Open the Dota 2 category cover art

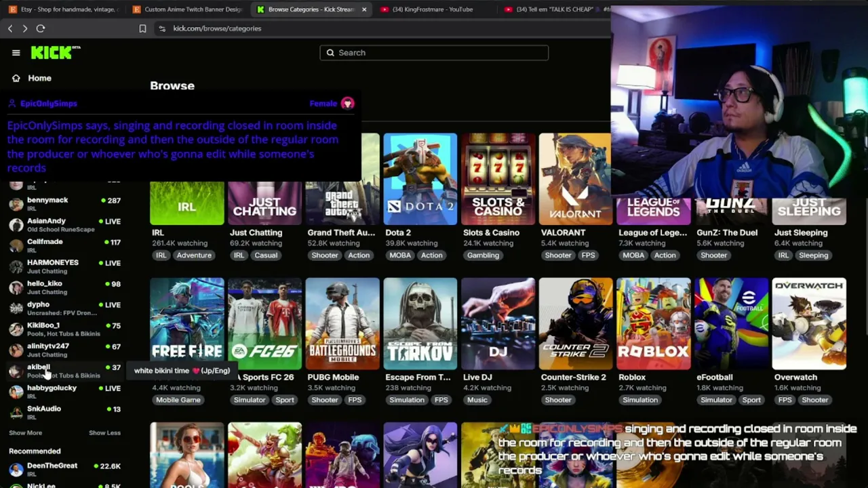420,179
